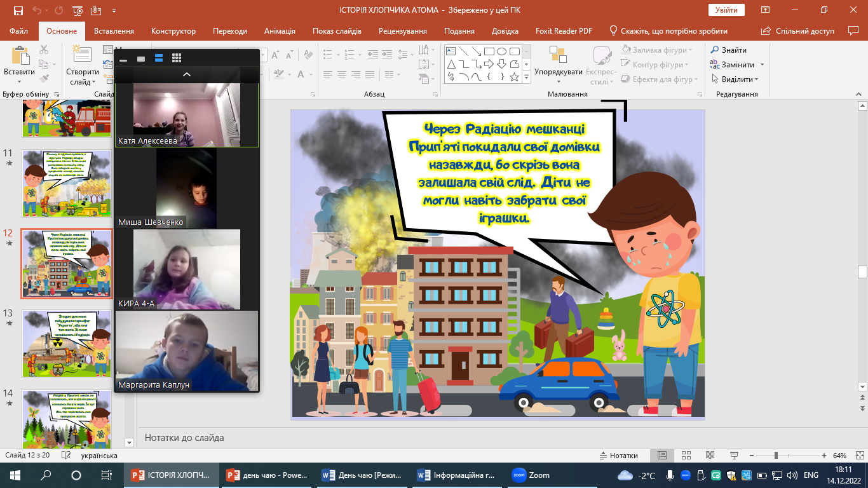Viewport: 868px width, 488px height.
Task: Open Виділити select dropdown
Action: (735, 79)
